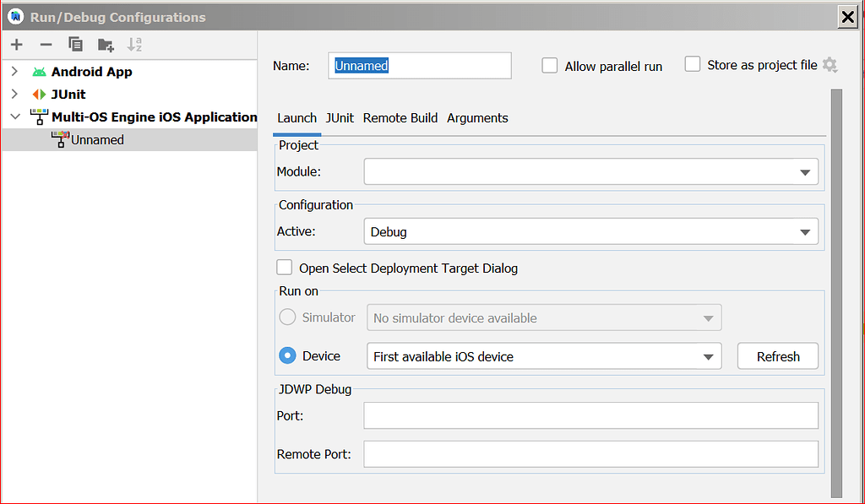Click the Add New Configuration plus icon
The image size is (865, 504).
[x=17, y=44]
